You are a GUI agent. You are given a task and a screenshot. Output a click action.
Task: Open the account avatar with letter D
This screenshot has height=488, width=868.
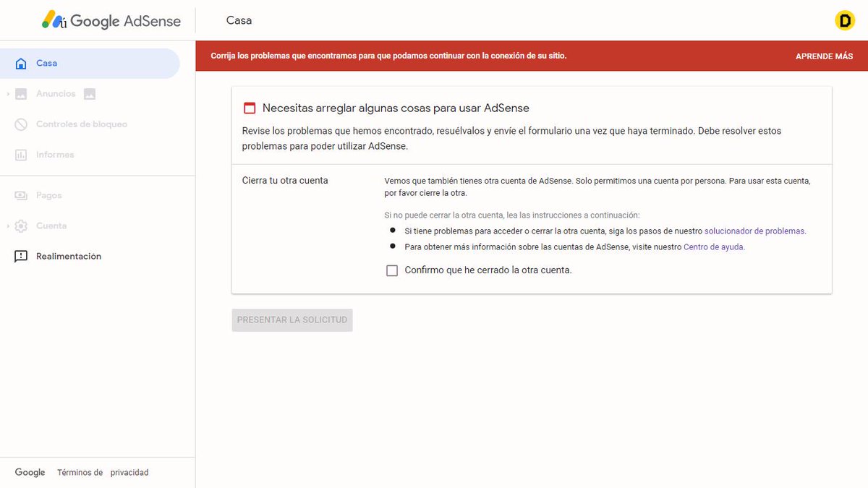point(845,20)
